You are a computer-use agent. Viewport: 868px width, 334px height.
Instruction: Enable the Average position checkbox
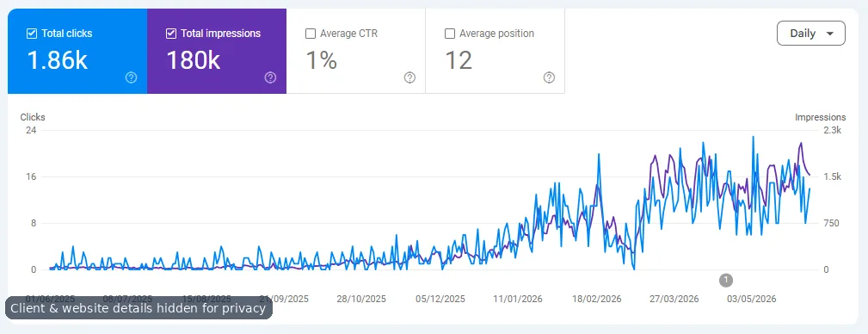coord(450,34)
